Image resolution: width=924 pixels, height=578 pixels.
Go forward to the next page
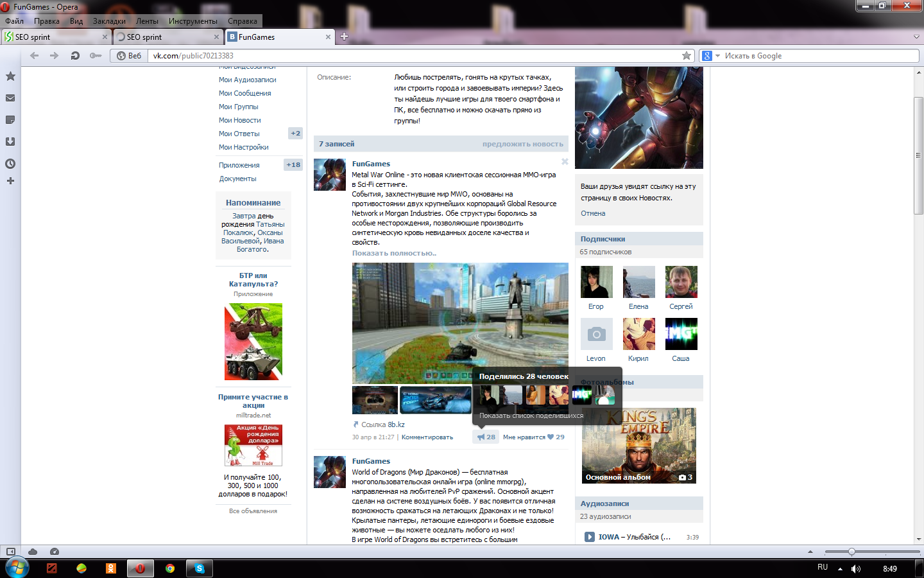point(55,56)
